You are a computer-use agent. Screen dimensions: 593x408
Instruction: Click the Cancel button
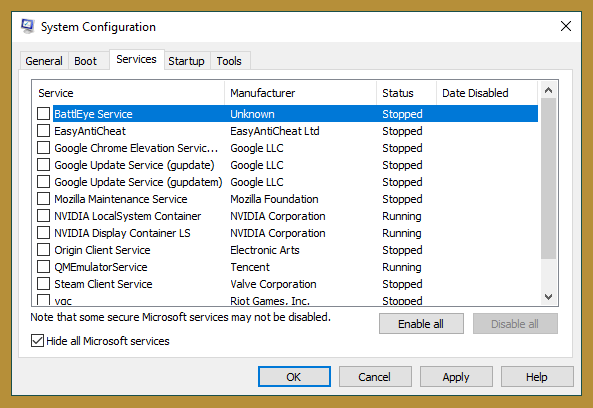pyautogui.click(x=375, y=377)
